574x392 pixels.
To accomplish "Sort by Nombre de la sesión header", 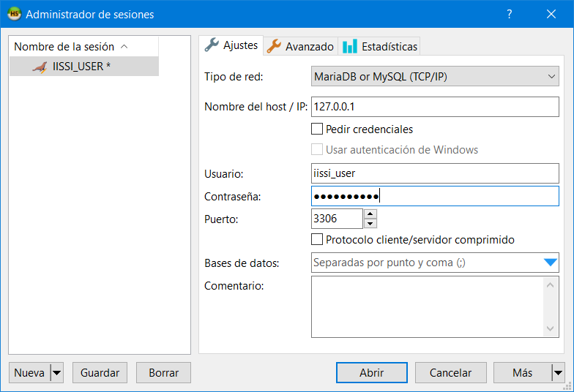I will click(84, 47).
